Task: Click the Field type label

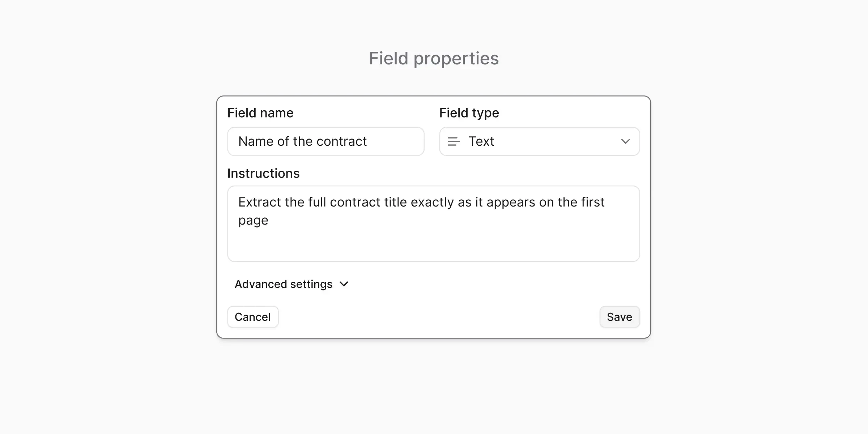Action: pyautogui.click(x=469, y=112)
